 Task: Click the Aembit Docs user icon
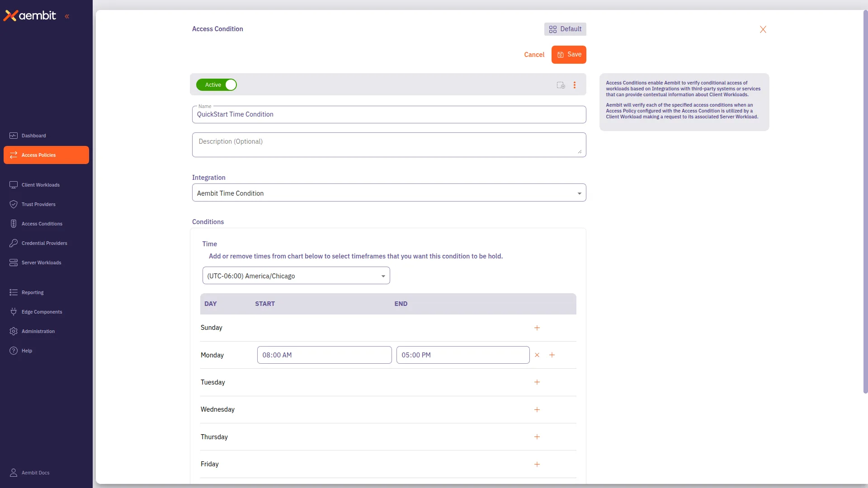pos(14,473)
